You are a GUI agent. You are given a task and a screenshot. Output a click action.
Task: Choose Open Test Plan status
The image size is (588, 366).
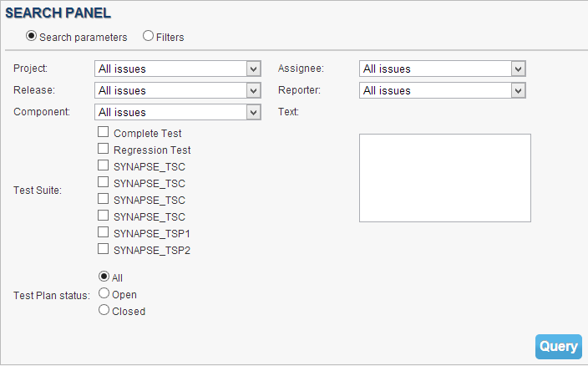click(x=104, y=293)
